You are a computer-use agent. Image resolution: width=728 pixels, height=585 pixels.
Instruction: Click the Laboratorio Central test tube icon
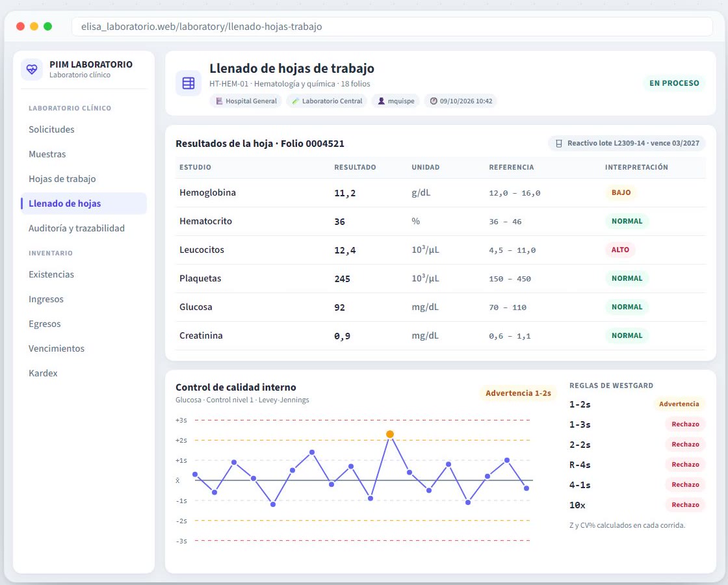coord(295,101)
